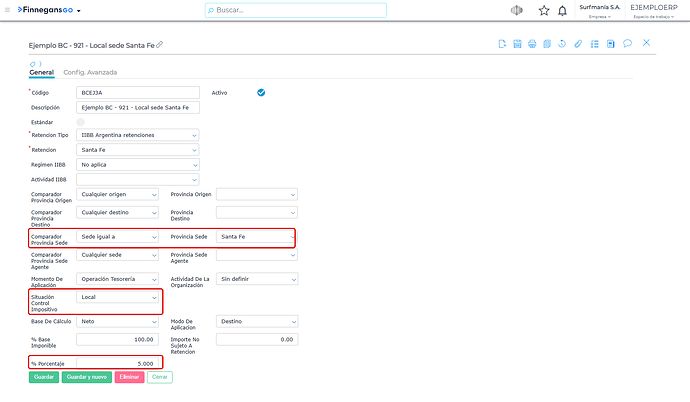Expand the Retencion Tipo dropdown
Viewport: 690px width, 402px height.
(x=138, y=135)
